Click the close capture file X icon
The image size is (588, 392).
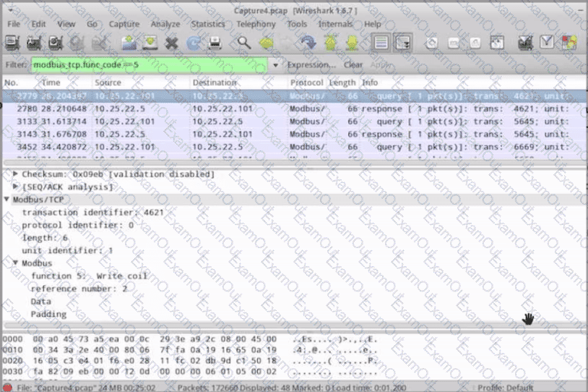(171, 43)
